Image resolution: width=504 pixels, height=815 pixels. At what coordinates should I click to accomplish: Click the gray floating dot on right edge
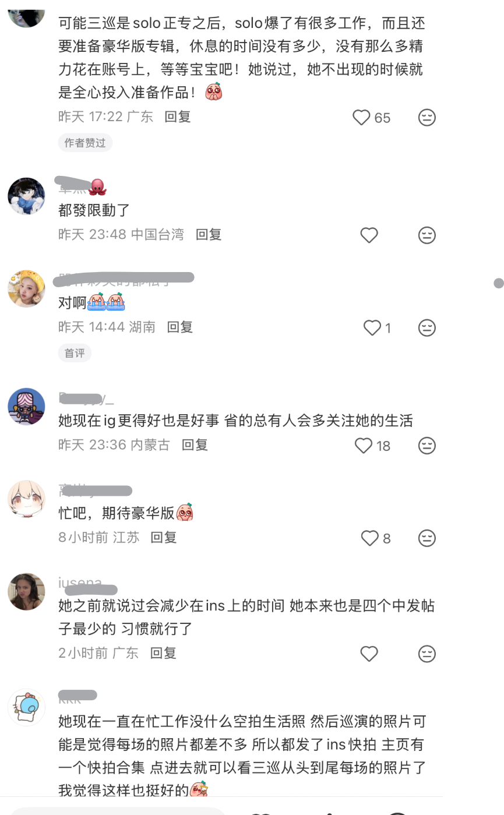pos(498,283)
